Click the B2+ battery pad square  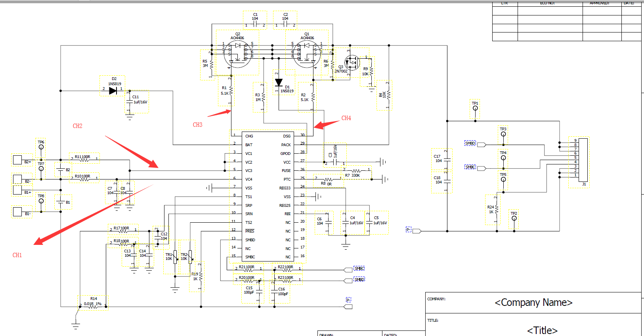click(x=17, y=160)
